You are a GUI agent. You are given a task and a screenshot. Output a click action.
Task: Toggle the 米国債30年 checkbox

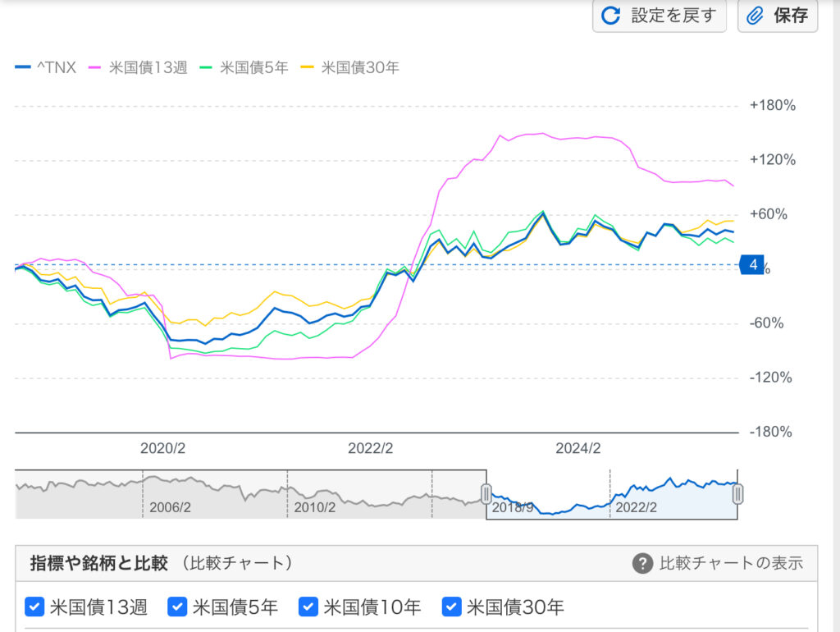click(x=452, y=607)
